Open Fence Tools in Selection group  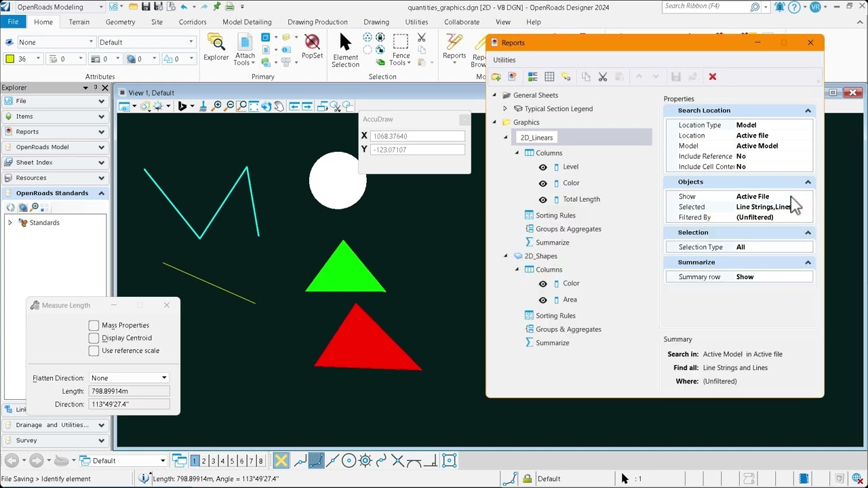pos(401,50)
